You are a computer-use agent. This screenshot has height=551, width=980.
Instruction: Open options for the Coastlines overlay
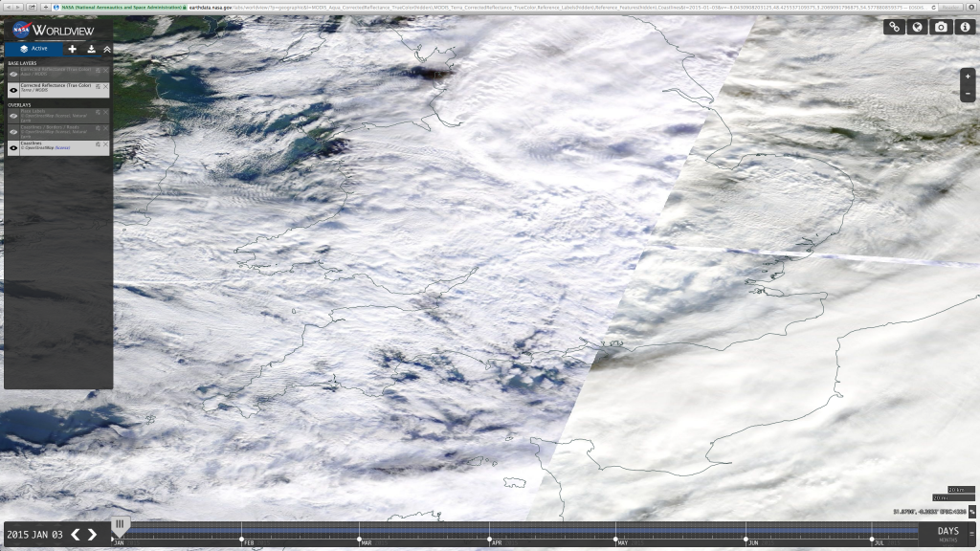click(x=99, y=145)
